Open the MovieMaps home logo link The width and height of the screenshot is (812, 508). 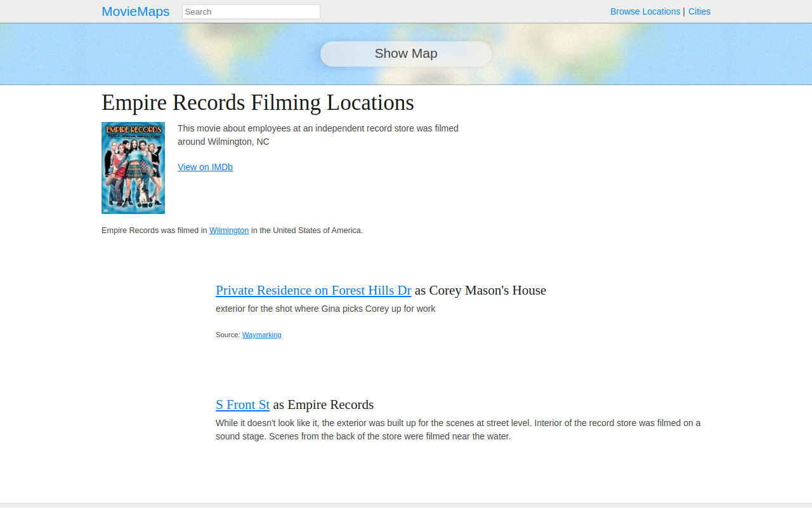pos(135,11)
